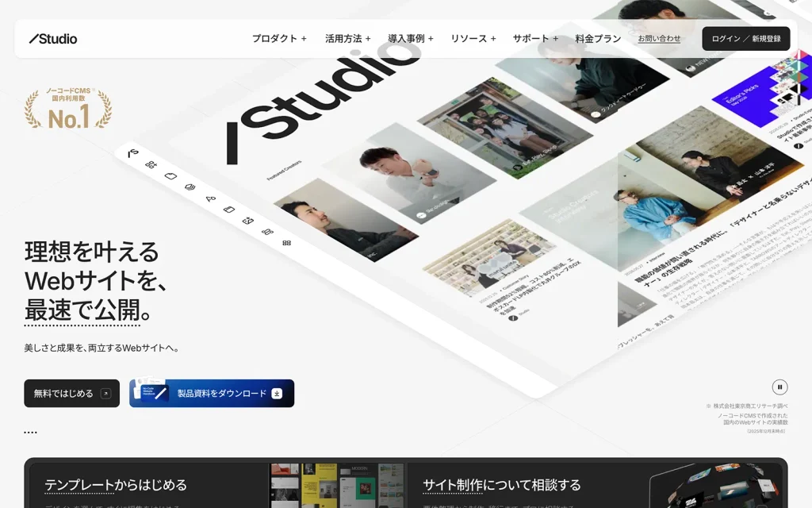Click the Studio logo in the header
812x508 pixels.
53,39
